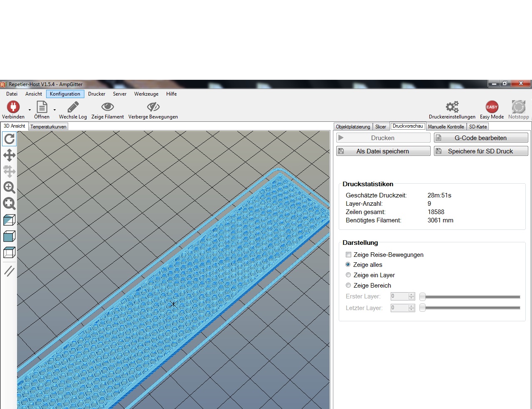
Task: Toggle Verberge Bewegungen crossed-eye icon
Action: pyautogui.click(x=153, y=107)
